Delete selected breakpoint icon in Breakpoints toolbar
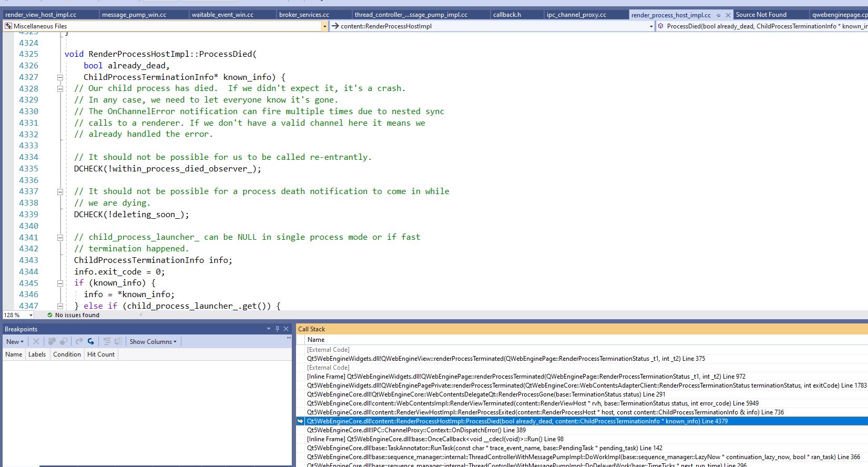868x467 pixels. click(36, 341)
